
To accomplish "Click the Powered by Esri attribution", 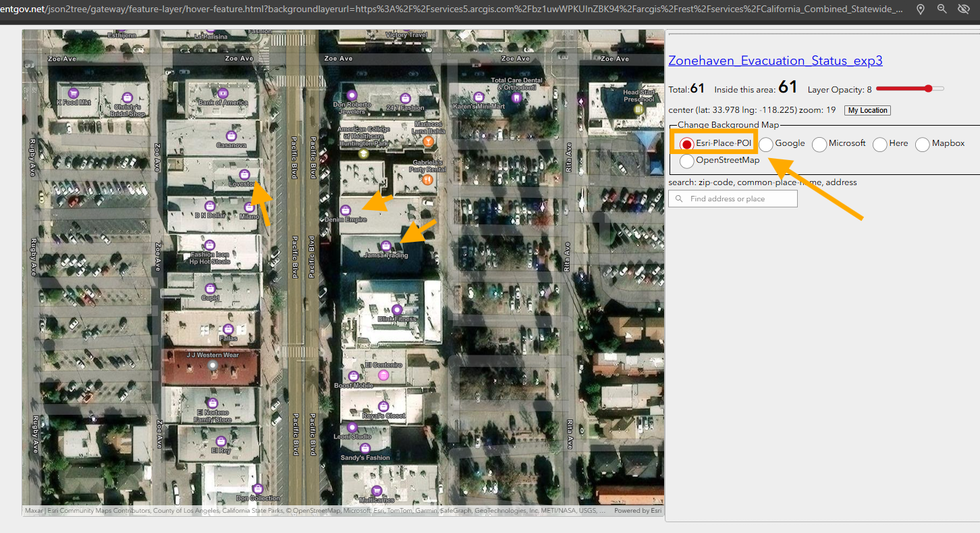I will pos(638,511).
